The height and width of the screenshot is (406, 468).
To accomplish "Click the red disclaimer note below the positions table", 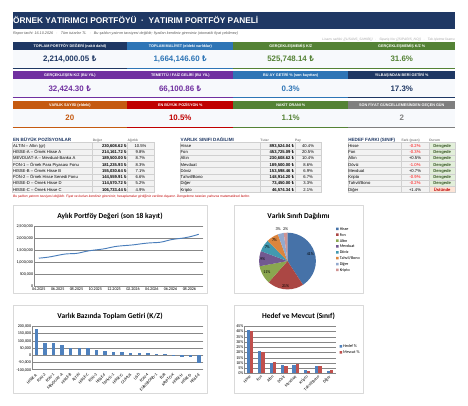I will [x=131, y=196].
